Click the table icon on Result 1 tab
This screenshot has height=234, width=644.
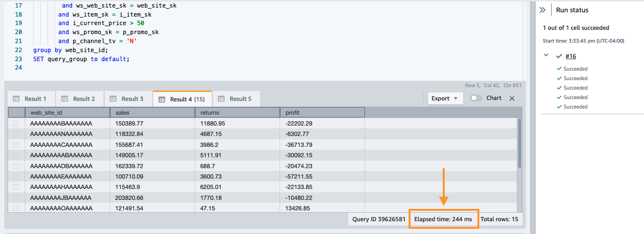(16, 99)
